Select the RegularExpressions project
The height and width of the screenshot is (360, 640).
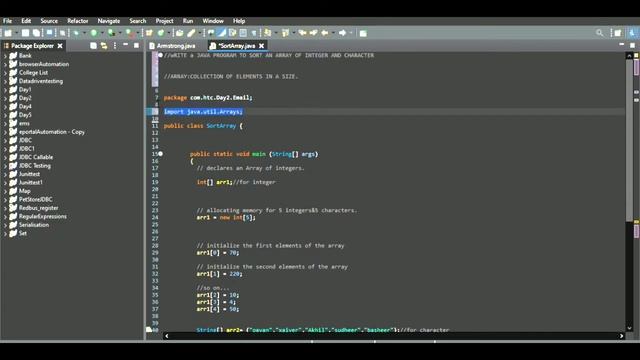coord(42,217)
